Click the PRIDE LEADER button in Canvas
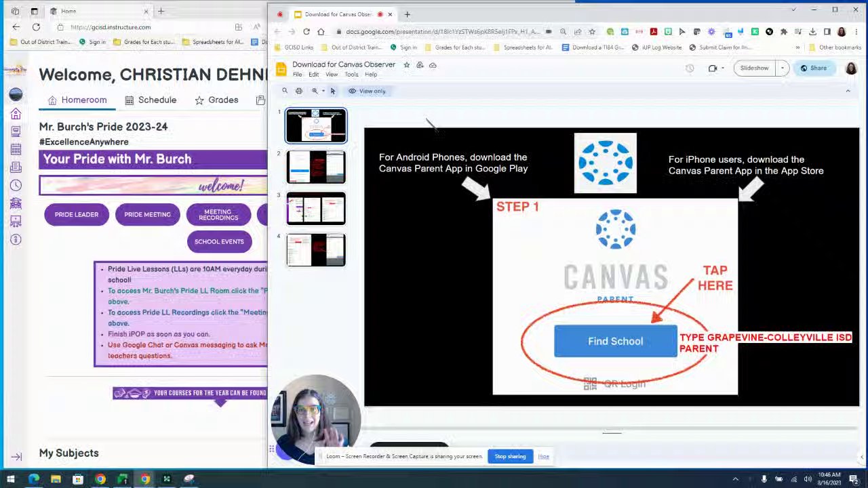The image size is (868, 488). click(77, 215)
